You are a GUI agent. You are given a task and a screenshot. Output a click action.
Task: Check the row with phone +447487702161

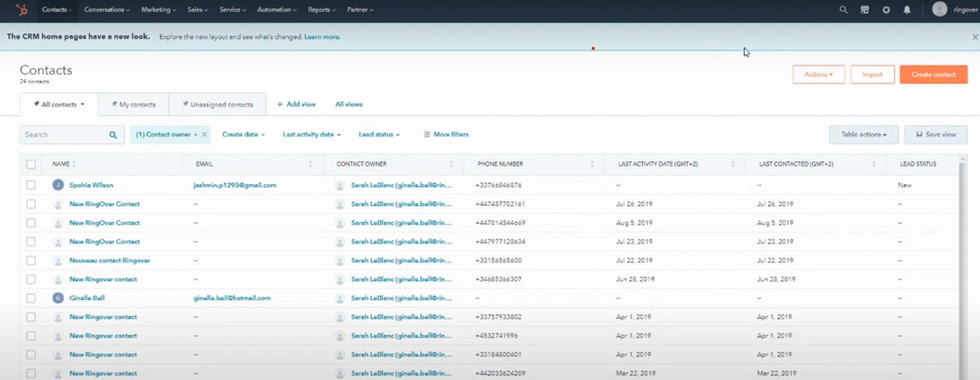coord(31,204)
